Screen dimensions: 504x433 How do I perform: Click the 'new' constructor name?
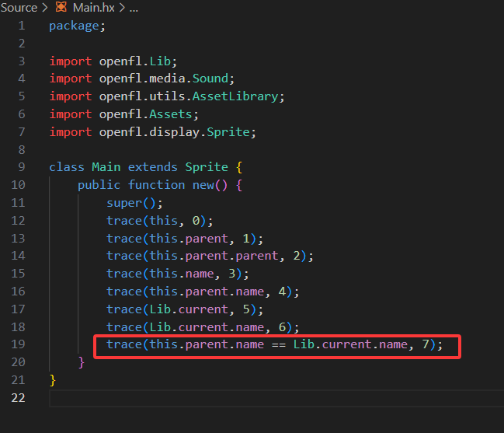(203, 185)
